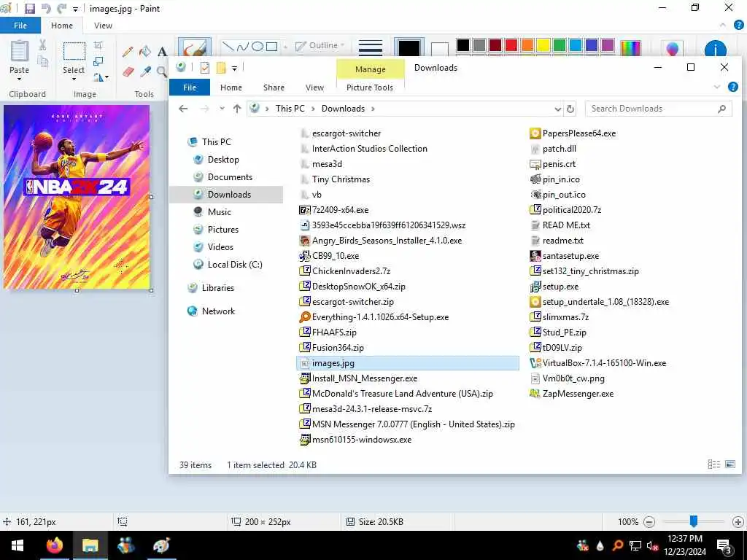
Task: Expand the address bar history dropdown
Action: tap(558, 109)
